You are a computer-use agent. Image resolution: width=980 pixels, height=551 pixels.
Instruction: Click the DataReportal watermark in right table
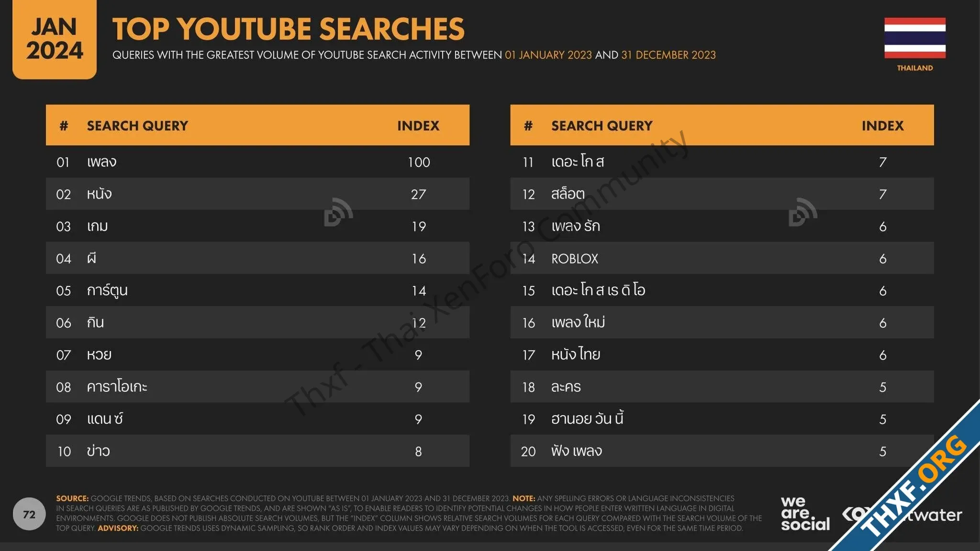point(802,211)
